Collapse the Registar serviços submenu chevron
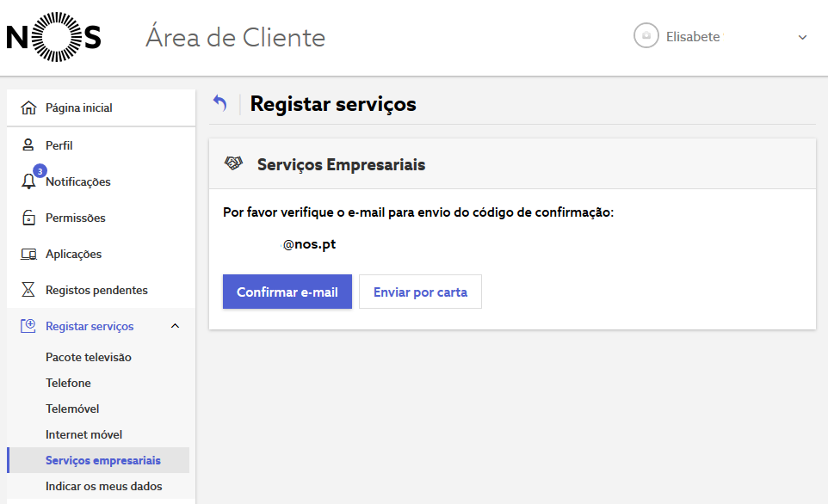Image resolution: width=828 pixels, height=504 pixels. point(176,326)
